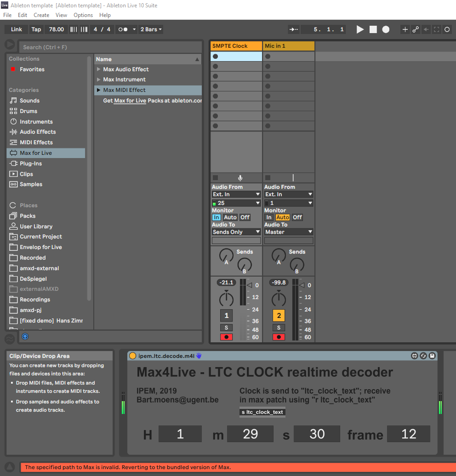456x476 pixels.
Task: Click the phase nudge down icon
Action: coord(74,29)
